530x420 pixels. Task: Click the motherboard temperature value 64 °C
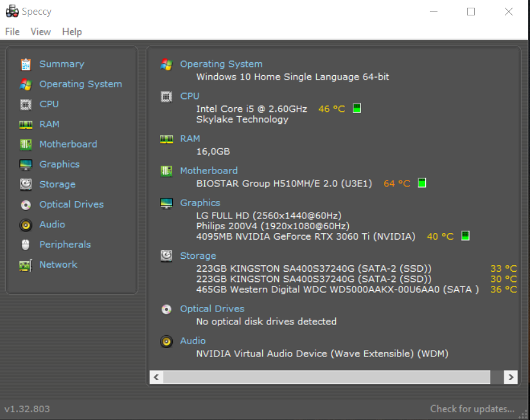397,184
